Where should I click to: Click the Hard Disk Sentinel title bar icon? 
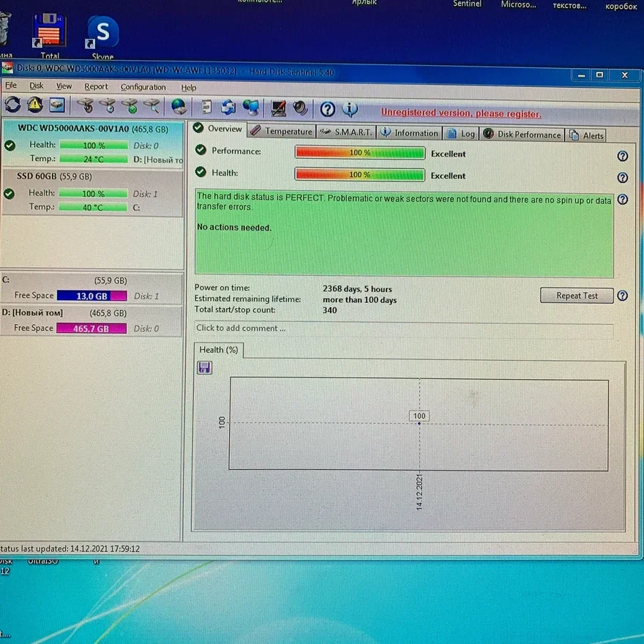coord(7,68)
